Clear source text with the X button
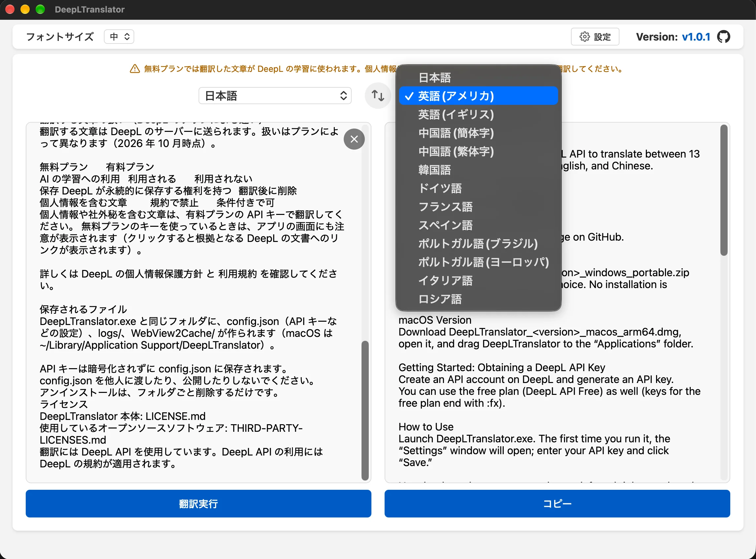 [x=354, y=139]
